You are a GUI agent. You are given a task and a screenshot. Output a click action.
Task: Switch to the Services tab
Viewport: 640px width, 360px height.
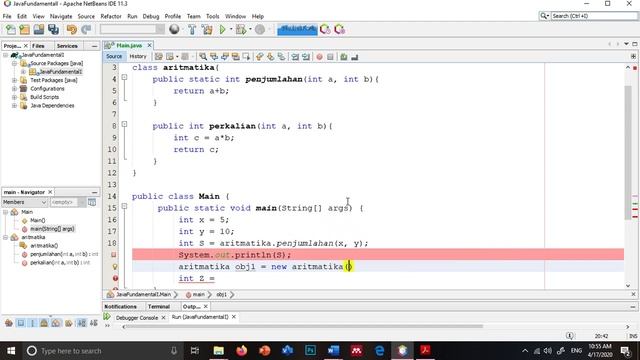(x=67, y=46)
